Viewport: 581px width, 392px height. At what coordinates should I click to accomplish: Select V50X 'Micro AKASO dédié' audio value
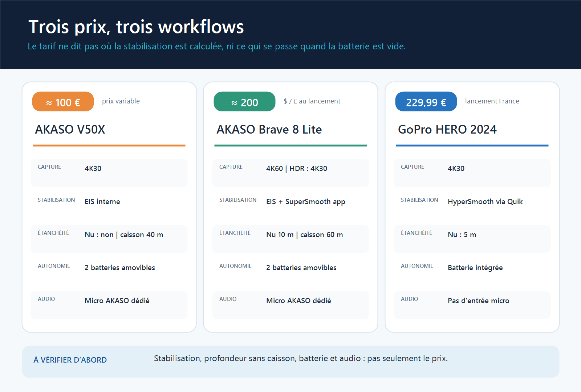click(x=117, y=301)
